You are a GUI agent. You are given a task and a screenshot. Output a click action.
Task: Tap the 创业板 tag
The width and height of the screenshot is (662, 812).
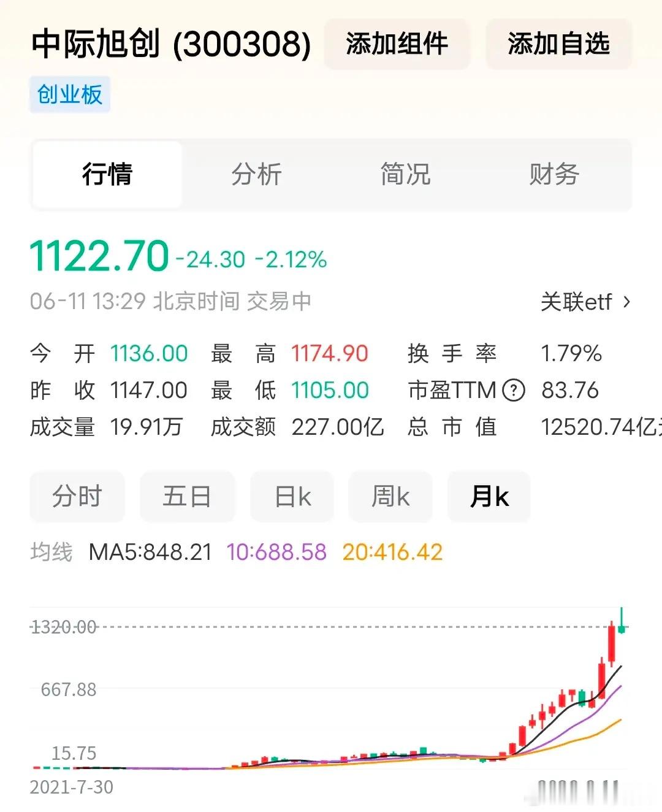[70, 94]
